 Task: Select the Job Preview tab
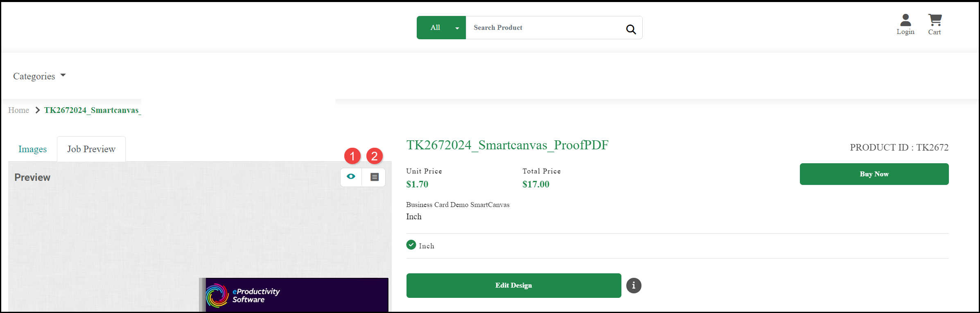pyautogui.click(x=91, y=149)
